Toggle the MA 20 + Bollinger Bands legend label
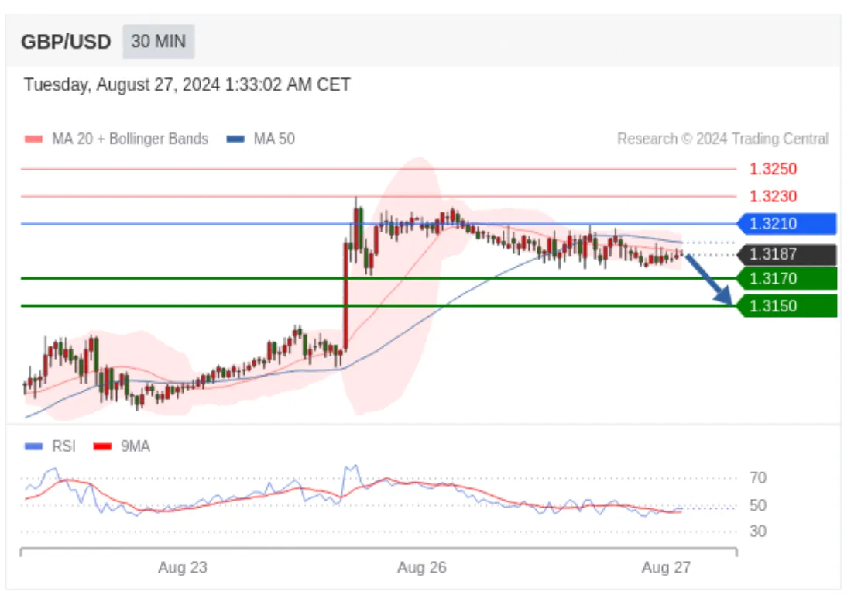The width and height of the screenshot is (868, 609). pyautogui.click(x=130, y=139)
